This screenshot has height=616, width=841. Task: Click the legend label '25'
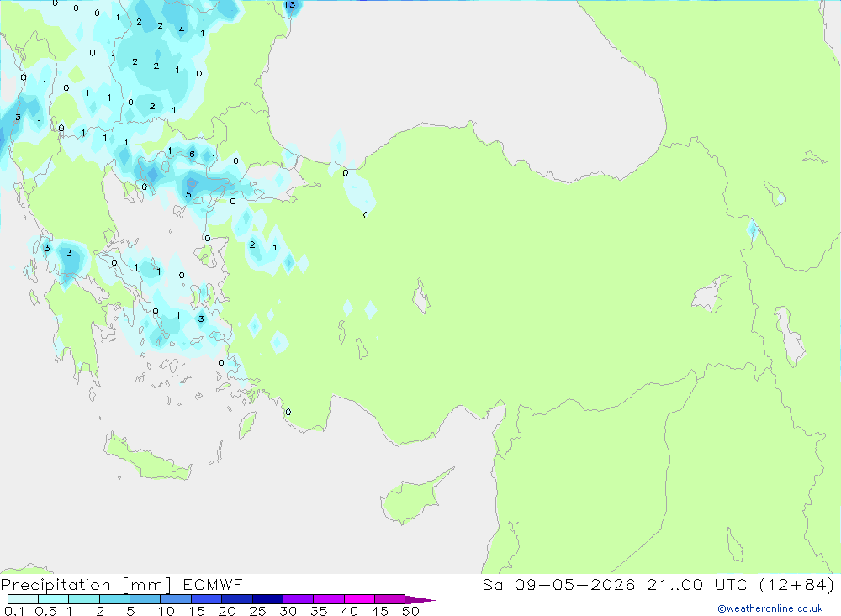click(x=258, y=611)
